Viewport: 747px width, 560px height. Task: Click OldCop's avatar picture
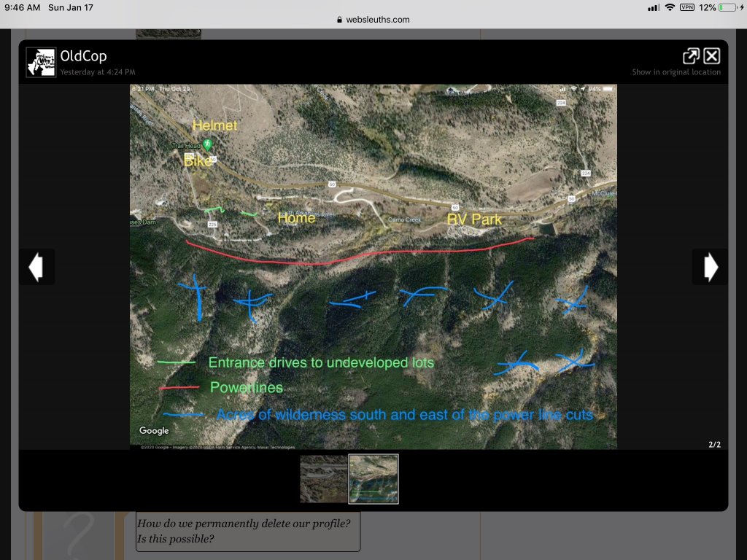click(x=41, y=62)
